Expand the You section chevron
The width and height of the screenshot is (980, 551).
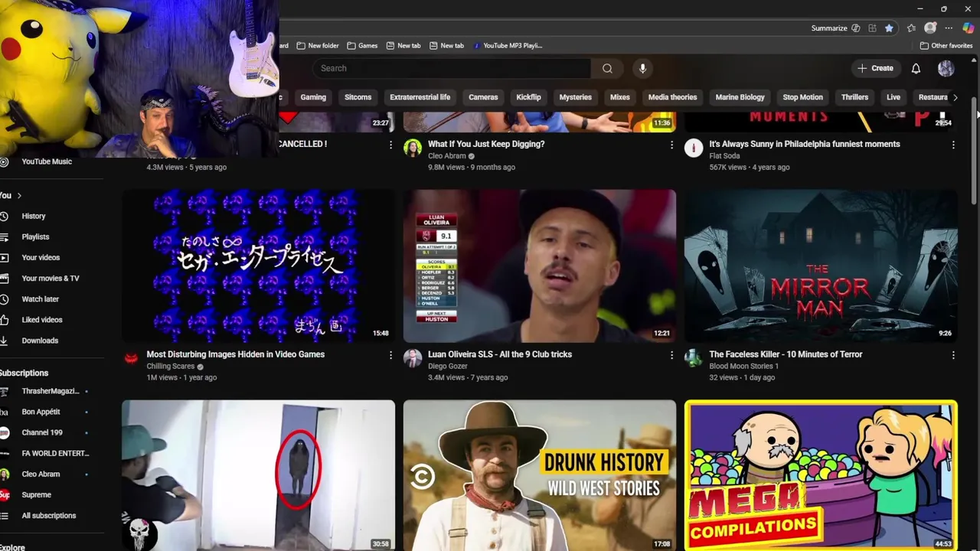pyautogui.click(x=19, y=195)
